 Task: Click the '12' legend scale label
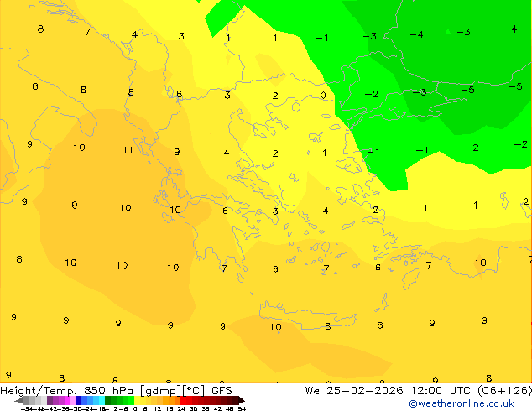157,408
